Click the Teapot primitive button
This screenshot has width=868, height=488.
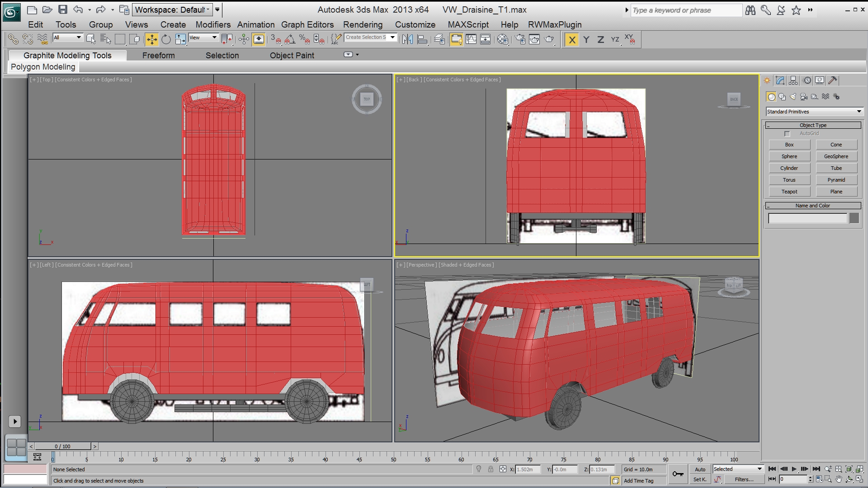(x=789, y=192)
